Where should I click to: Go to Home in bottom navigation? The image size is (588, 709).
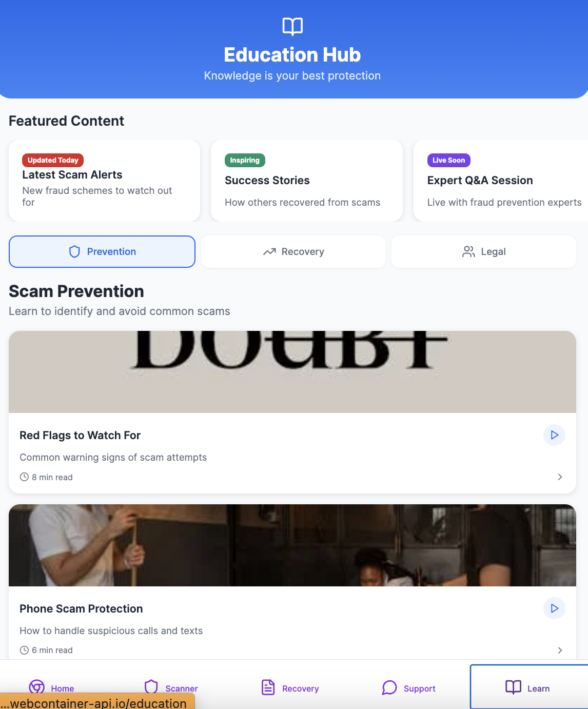point(51,687)
